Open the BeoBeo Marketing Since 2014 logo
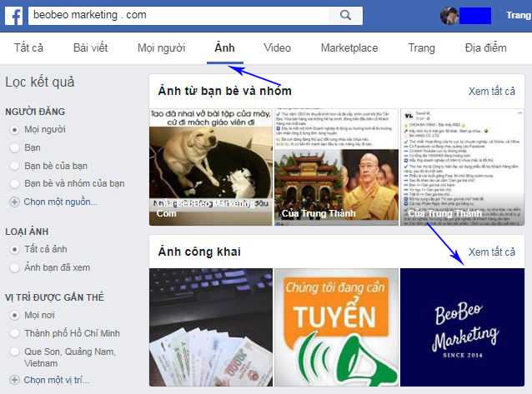 [463, 327]
